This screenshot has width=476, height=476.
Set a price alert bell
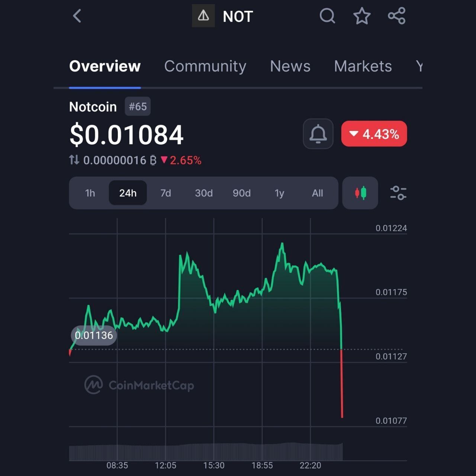click(x=318, y=134)
